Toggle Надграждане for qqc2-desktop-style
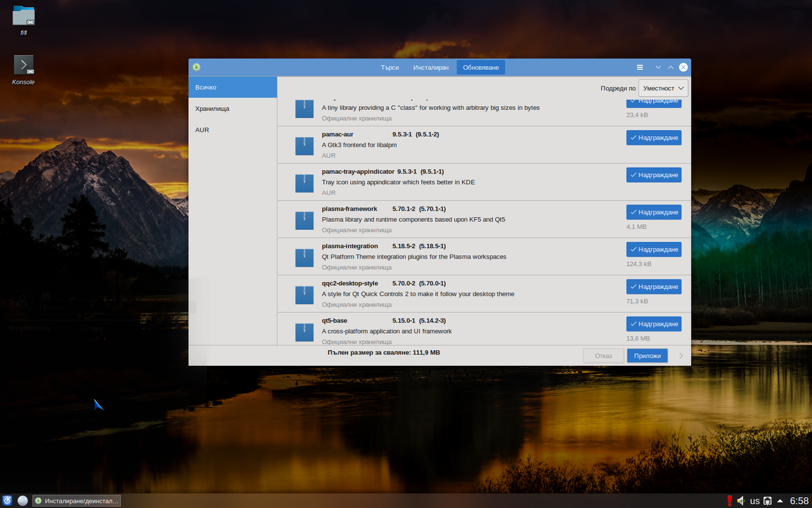This screenshot has width=812, height=508. click(653, 287)
